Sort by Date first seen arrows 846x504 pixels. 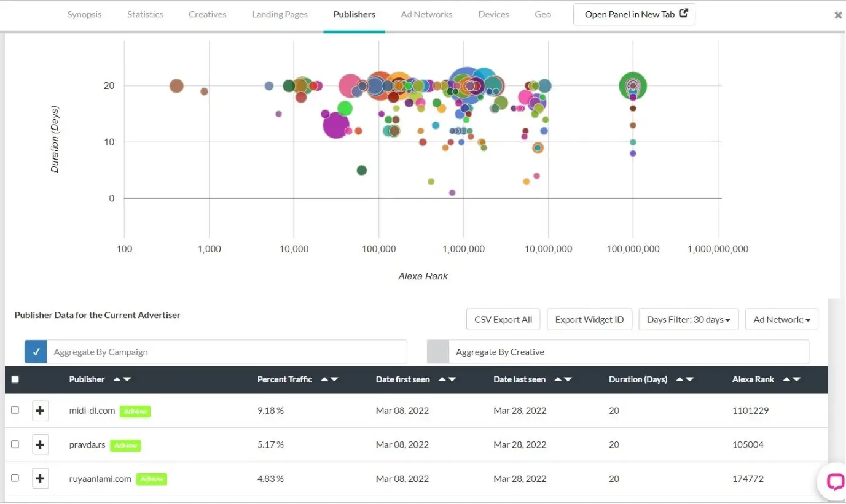[447, 379]
